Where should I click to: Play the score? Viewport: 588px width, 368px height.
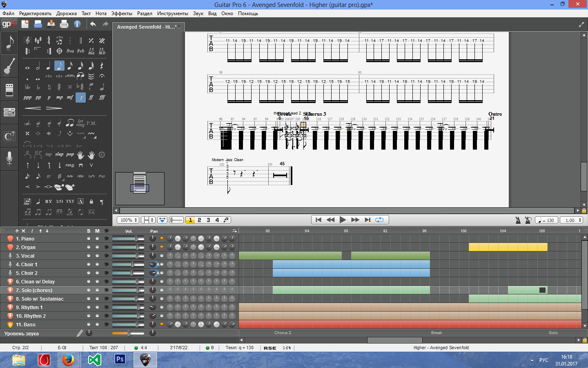(x=343, y=220)
